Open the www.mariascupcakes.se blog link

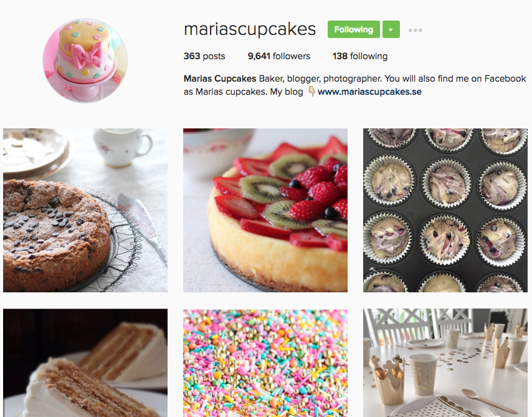tap(369, 92)
